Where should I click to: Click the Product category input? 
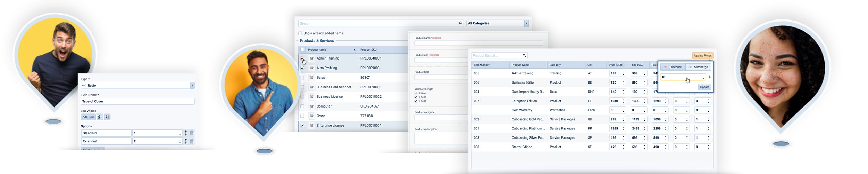tap(442, 117)
